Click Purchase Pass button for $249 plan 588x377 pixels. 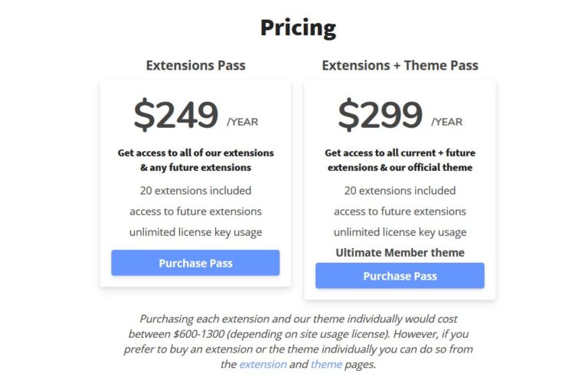195,263
